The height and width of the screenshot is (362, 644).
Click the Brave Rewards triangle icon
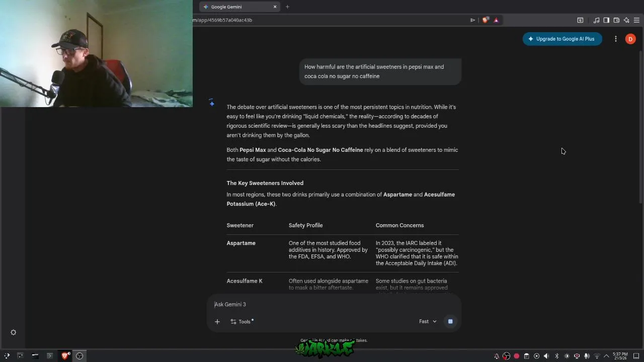[496, 20]
